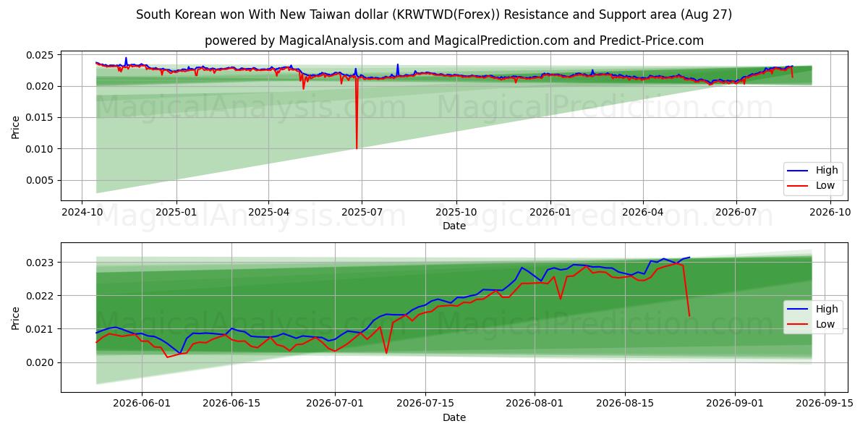The height and width of the screenshot is (434, 868).
Task: Click the '2024-10' tick label
Action: (x=81, y=212)
